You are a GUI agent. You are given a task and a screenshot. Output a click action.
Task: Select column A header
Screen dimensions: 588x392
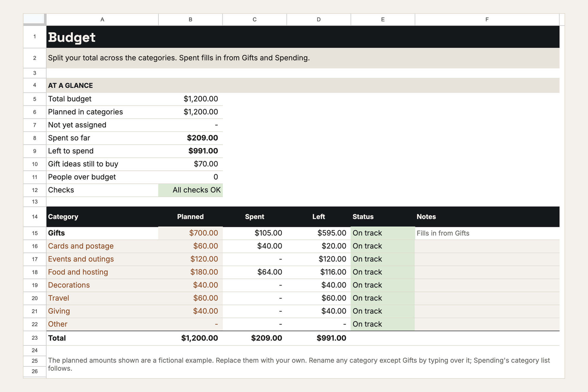[x=102, y=19]
